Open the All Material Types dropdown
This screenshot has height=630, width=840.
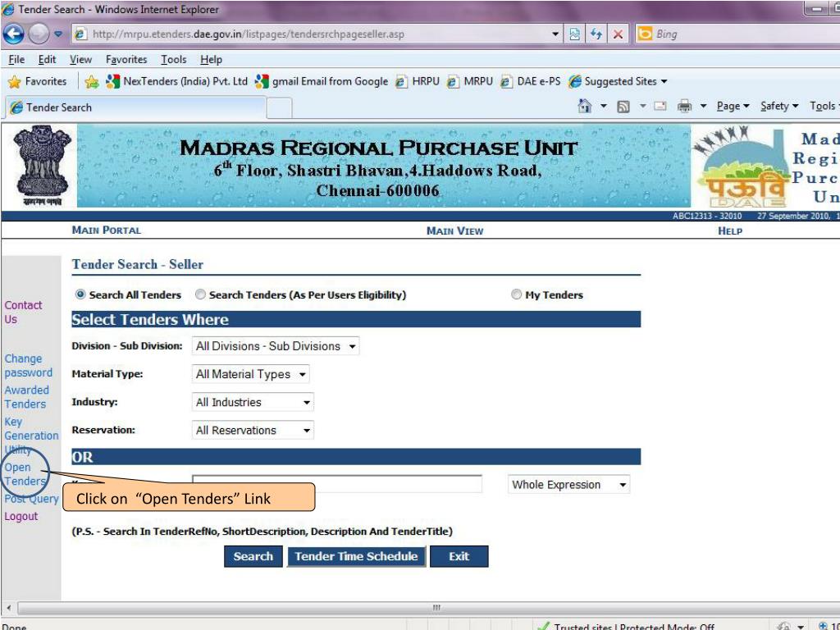[250, 374]
